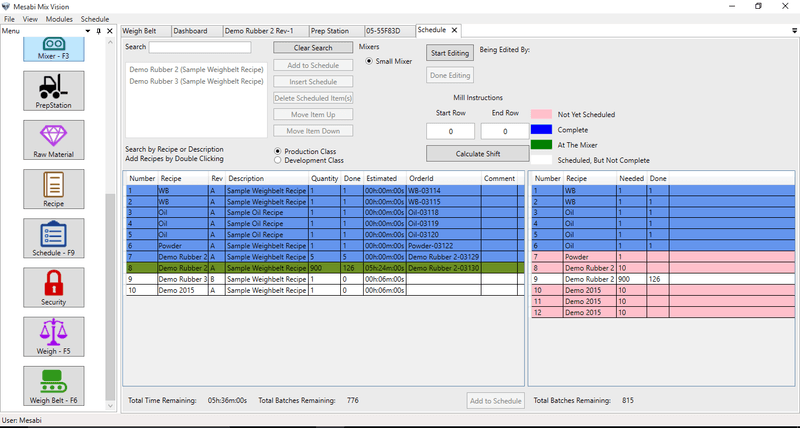Select green row Demo Rubber 2-03130

[325, 268]
